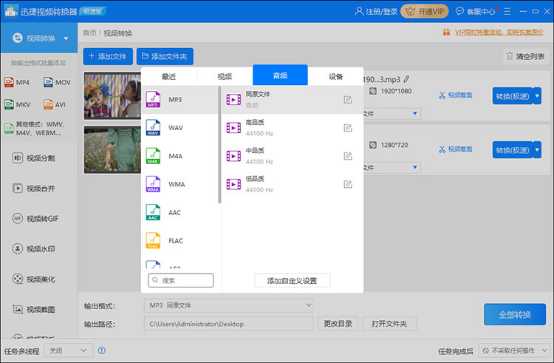Click 视频裁剪 for the 1920*1080 video
The height and width of the screenshot is (363, 554).
(456, 95)
